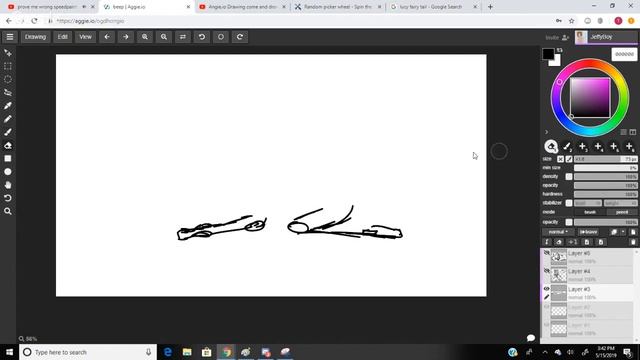Bookmark page with star icon
This screenshot has width=640, height=360.
(572, 21)
